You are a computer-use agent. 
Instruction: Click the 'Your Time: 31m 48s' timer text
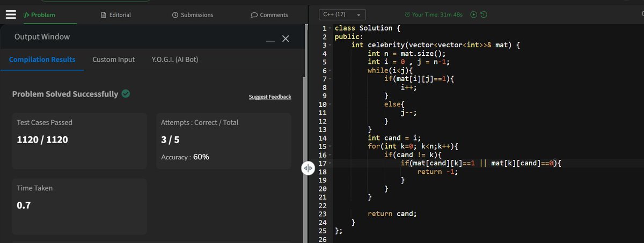pos(437,14)
